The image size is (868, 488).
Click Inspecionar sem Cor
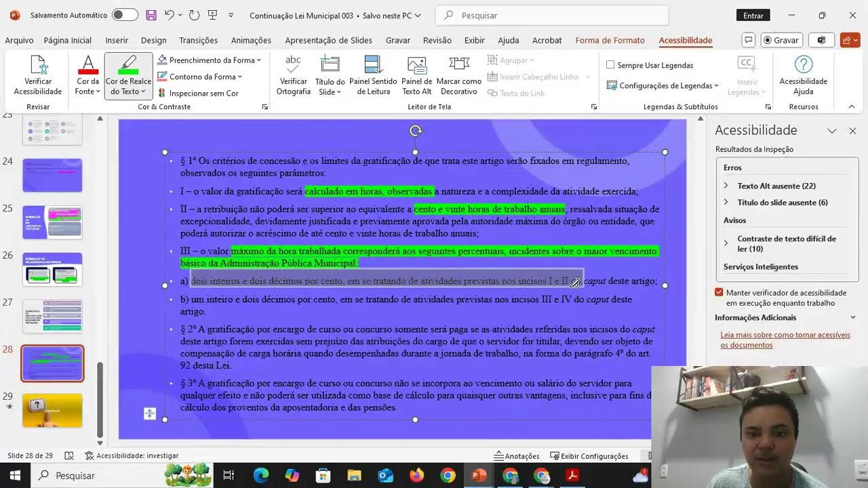click(198, 93)
